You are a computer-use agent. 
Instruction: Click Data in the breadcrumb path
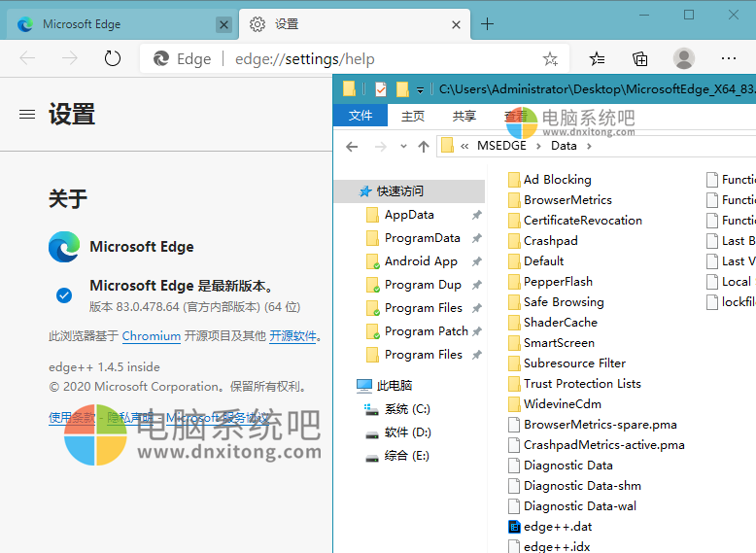pyautogui.click(x=564, y=146)
